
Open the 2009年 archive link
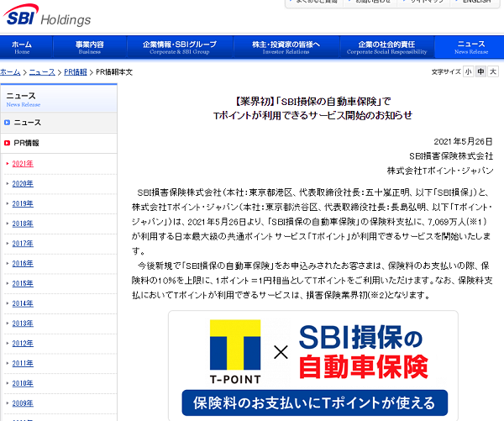(x=23, y=403)
